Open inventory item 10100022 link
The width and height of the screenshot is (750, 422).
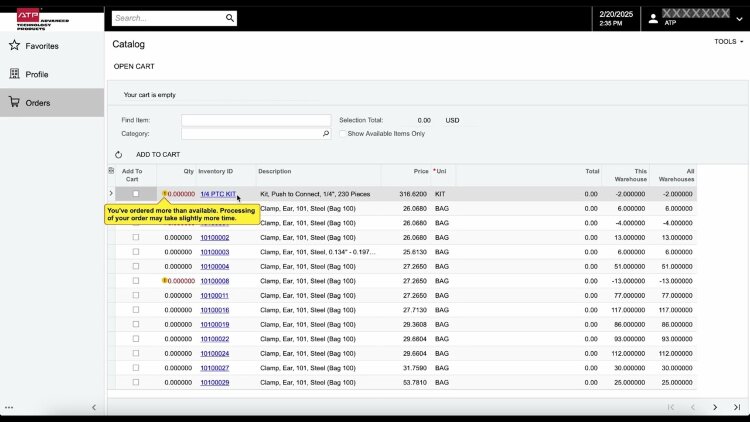(x=215, y=339)
